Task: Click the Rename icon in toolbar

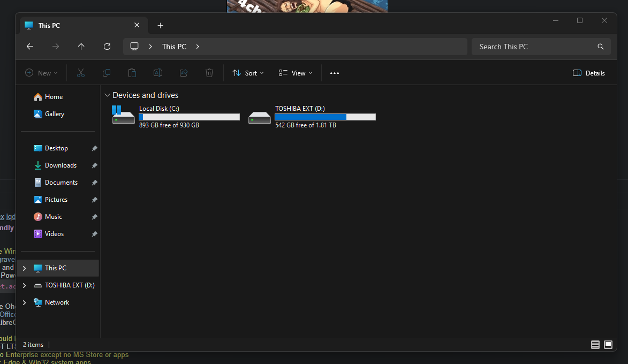Action: pos(158,73)
